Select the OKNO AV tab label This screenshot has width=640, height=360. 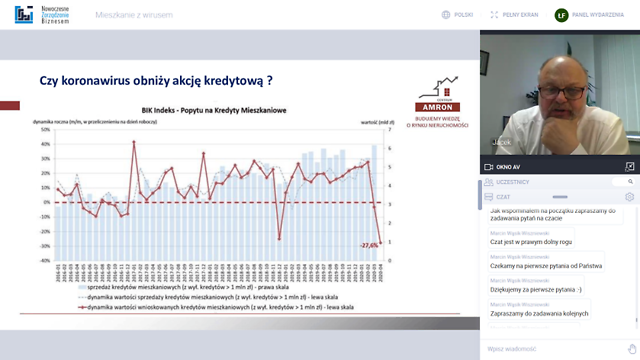coord(508,167)
